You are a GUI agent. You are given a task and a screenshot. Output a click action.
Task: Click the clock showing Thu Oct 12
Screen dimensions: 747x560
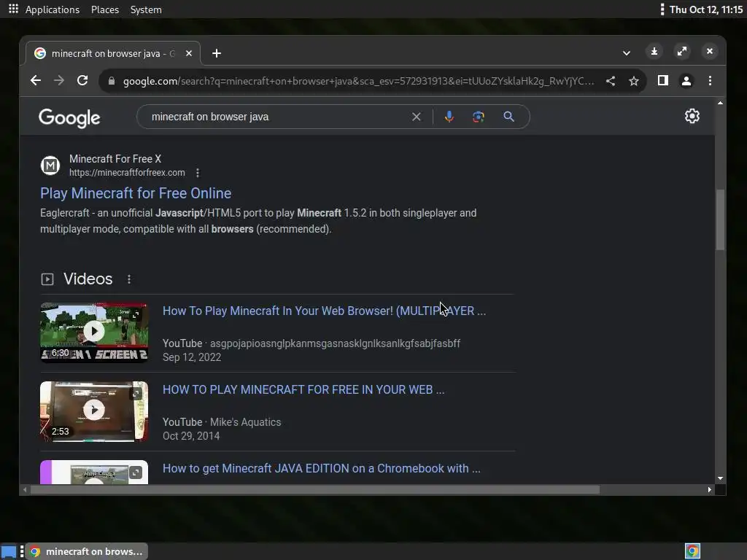point(706,9)
